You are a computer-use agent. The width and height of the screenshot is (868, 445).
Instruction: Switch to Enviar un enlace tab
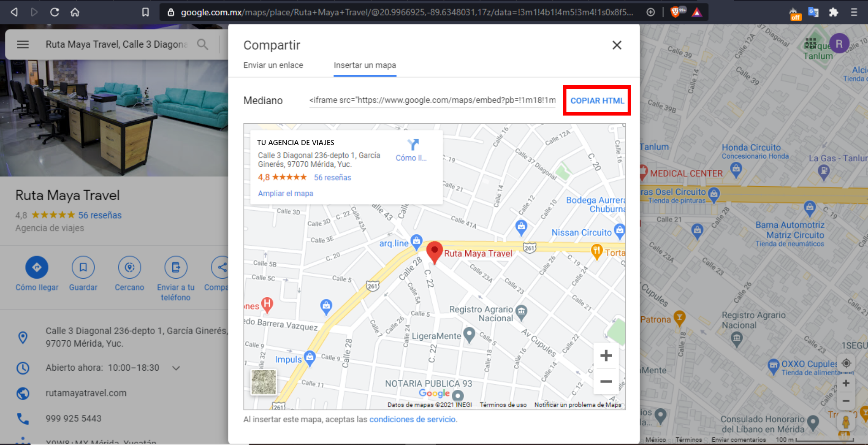(273, 65)
